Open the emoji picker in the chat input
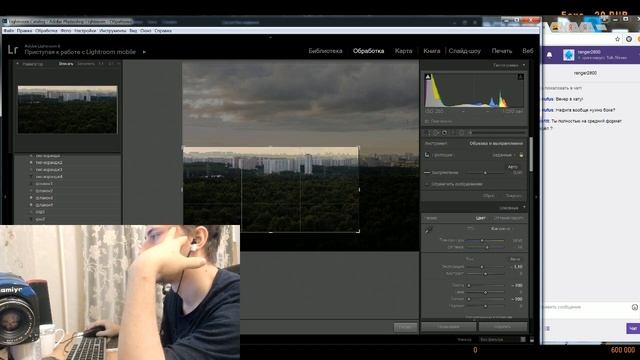This screenshot has height=360, width=640. [x=635, y=307]
